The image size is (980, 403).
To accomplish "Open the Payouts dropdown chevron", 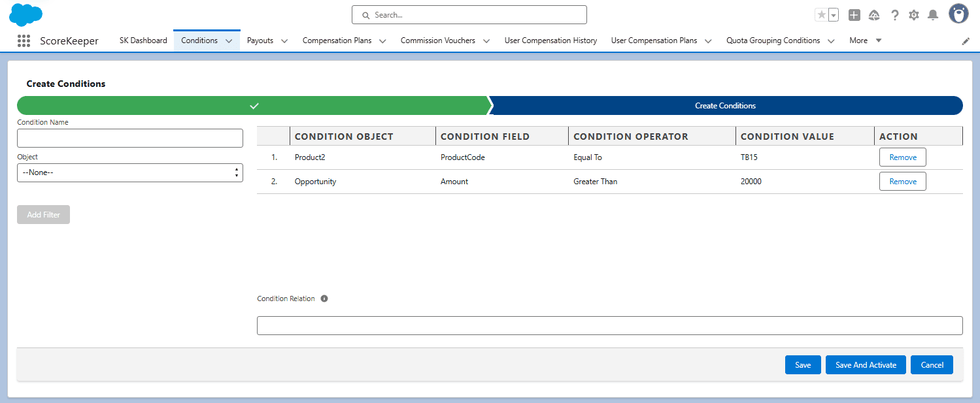I will pyautogui.click(x=284, y=40).
